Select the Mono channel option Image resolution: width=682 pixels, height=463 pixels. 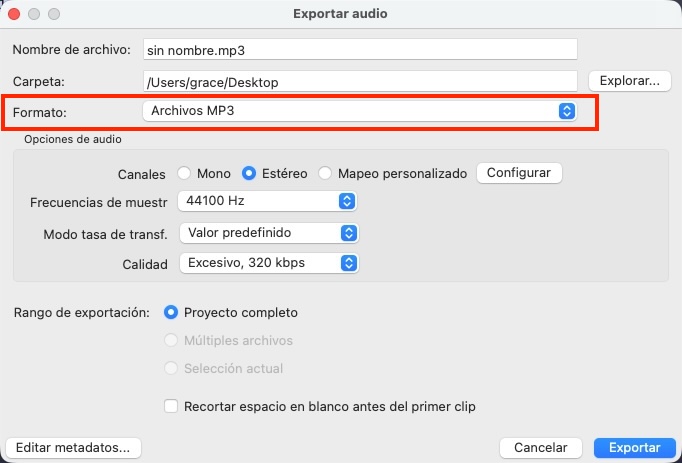(184, 173)
